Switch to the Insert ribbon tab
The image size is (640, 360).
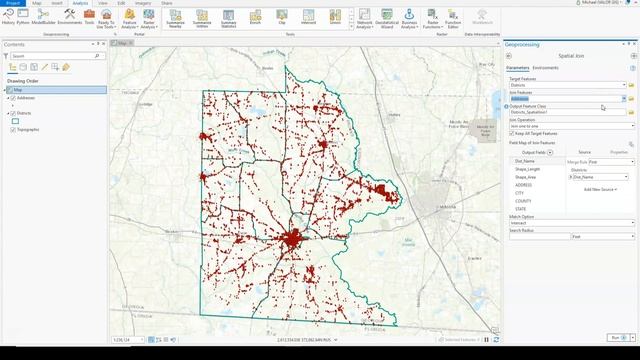point(57,3)
